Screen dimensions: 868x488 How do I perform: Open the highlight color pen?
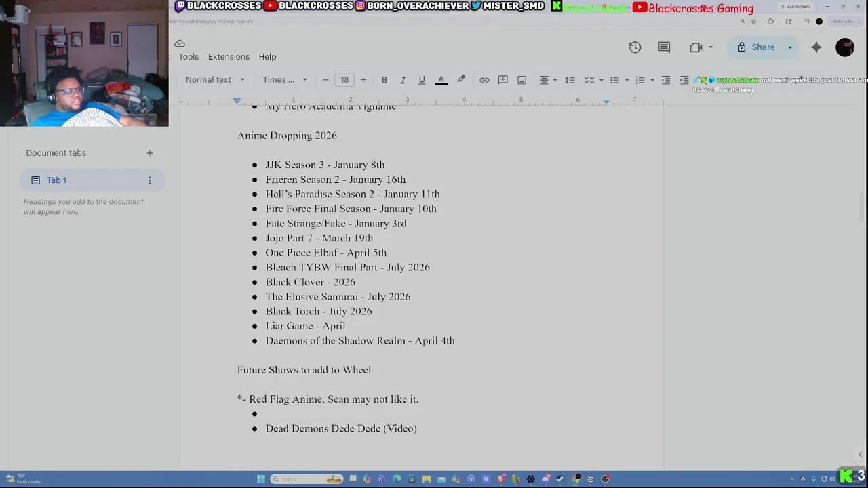point(461,80)
